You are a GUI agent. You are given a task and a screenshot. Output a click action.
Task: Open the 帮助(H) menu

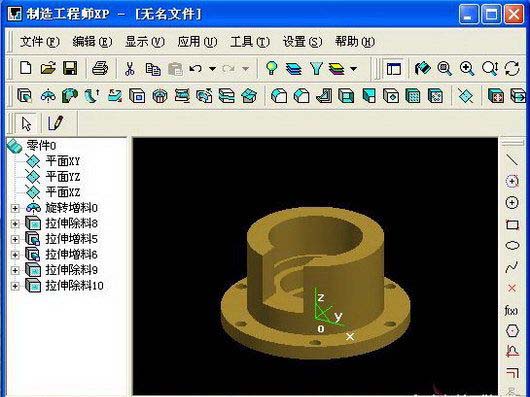click(355, 42)
